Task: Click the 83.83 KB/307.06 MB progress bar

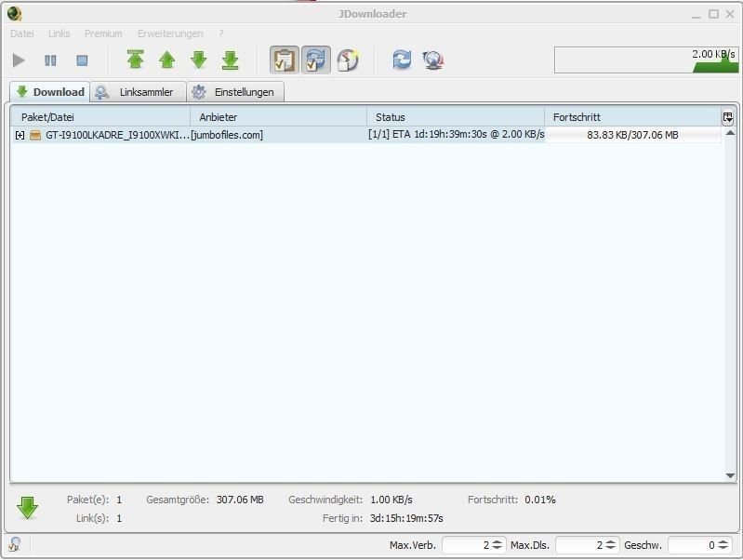Action: (x=632, y=135)
